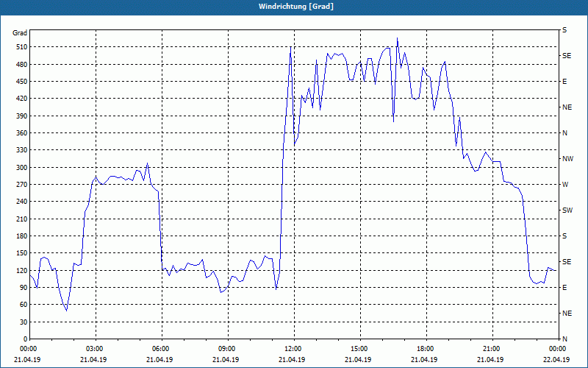Select the 300 axis value
The height and width of the screenshot is (368, 588).
[x=22, y=168]
